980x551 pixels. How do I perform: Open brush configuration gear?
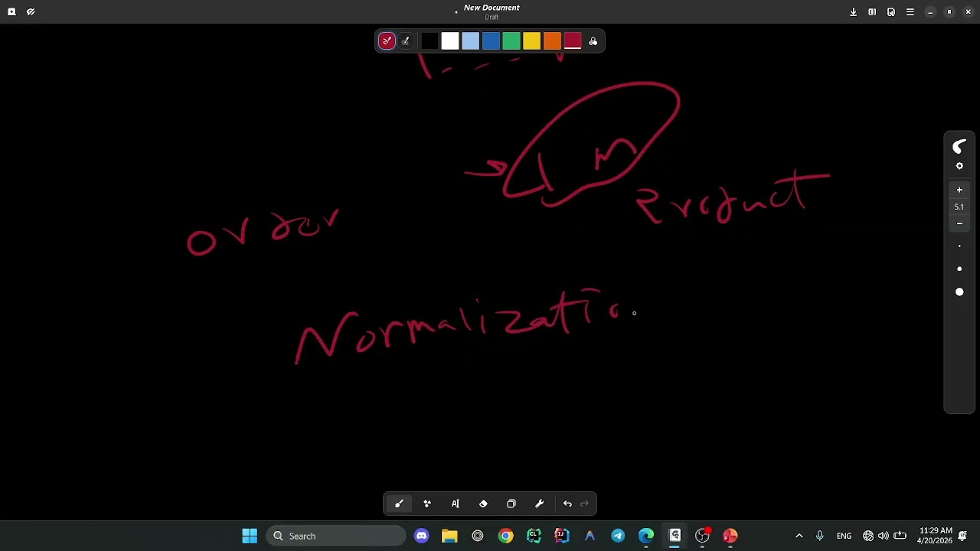959,166
